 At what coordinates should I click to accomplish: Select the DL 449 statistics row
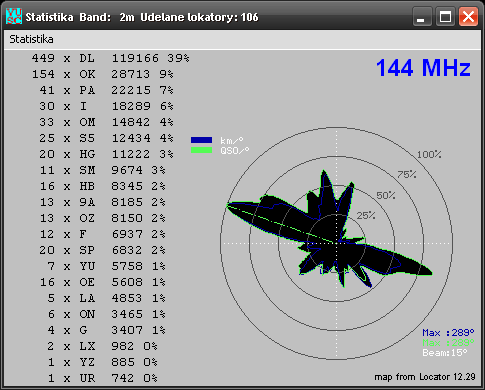pos(111,58)
